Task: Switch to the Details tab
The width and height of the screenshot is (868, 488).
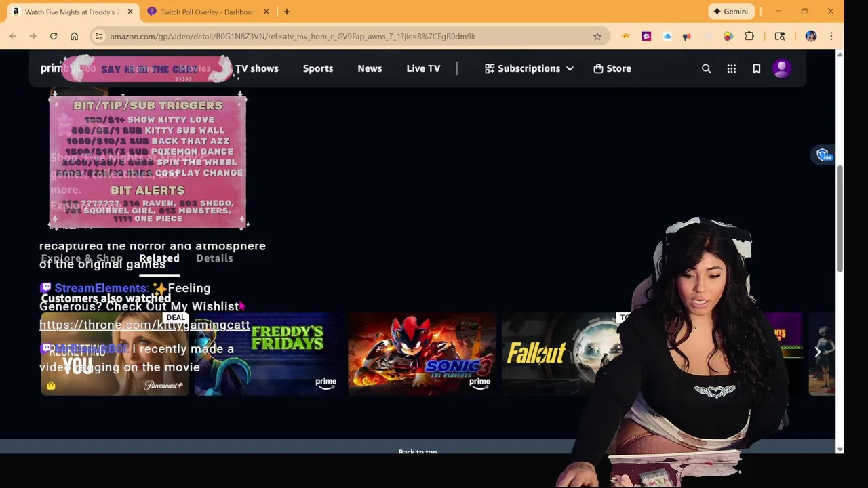Action: pyautogui.click(x=214, y=258)
